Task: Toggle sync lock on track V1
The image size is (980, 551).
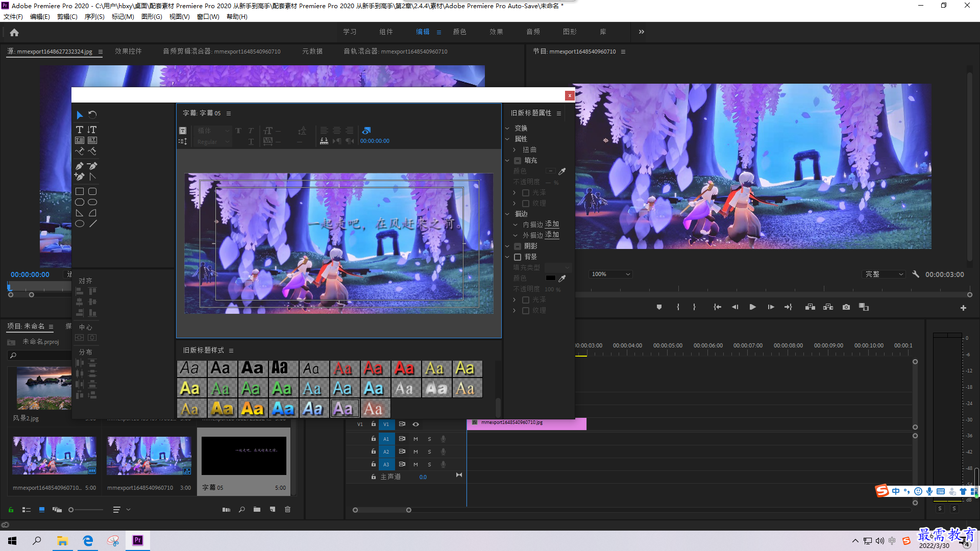Action: click(402, 424)
